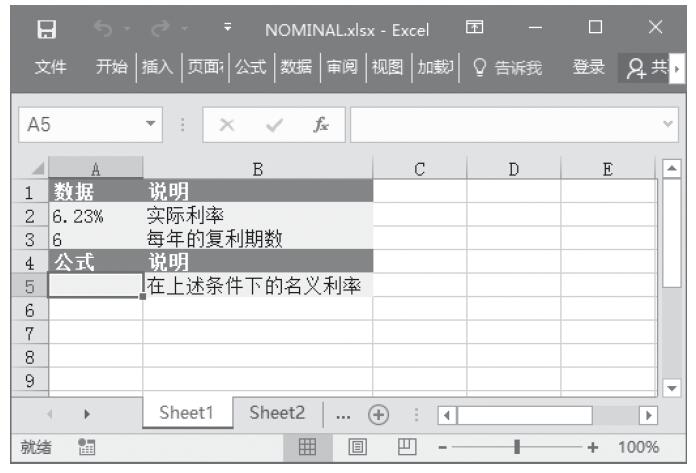Screen dimensions: 696x473
Task: Click the Select All corner triangle
Action: 36,171
